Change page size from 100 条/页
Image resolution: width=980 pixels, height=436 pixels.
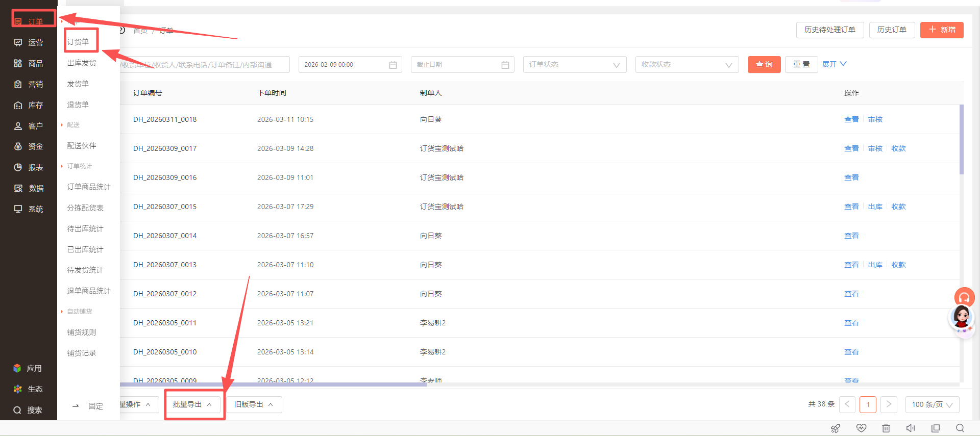(x=932, y=404)
